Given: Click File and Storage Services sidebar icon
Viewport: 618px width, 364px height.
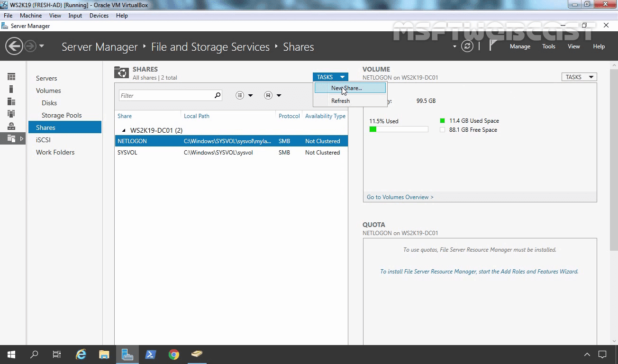Looking at the screenshot, I should click(11, 138).
